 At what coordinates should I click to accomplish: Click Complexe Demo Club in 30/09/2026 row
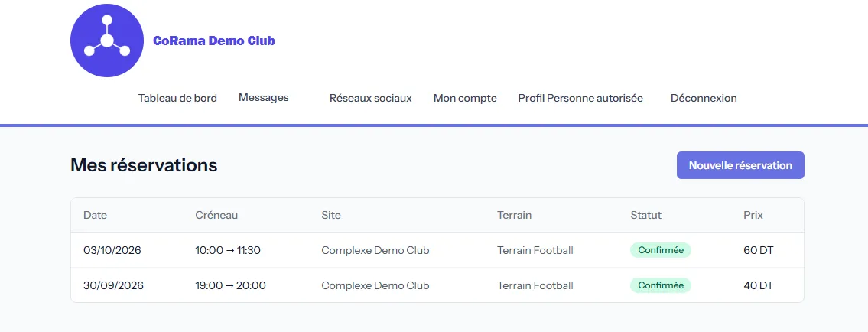click(375, 285)
